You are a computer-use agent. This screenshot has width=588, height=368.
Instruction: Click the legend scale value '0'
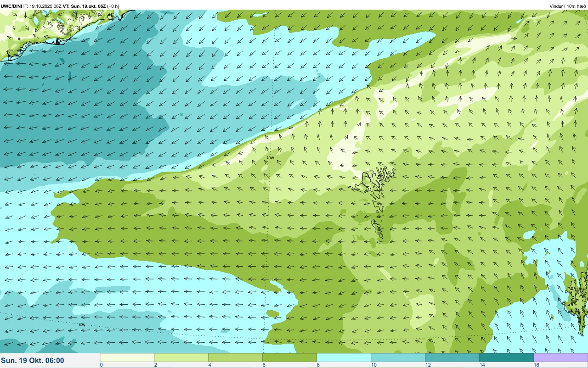pos(101,365)
